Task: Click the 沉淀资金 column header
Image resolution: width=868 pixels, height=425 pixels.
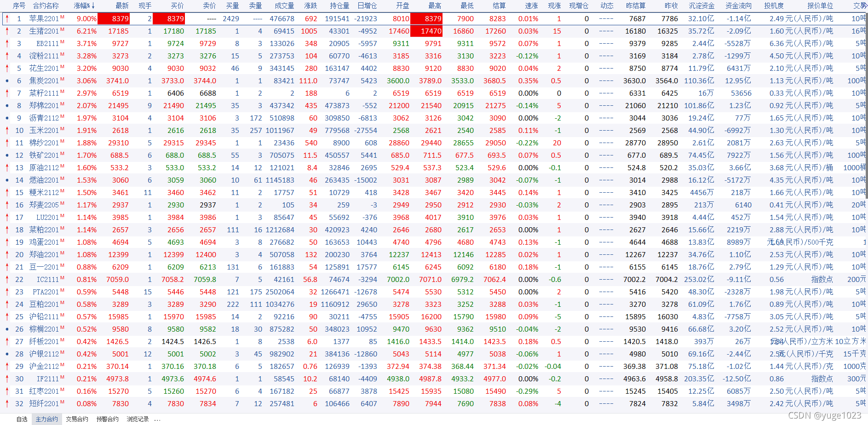Action: pyautogui.click(x=702, y=6)
